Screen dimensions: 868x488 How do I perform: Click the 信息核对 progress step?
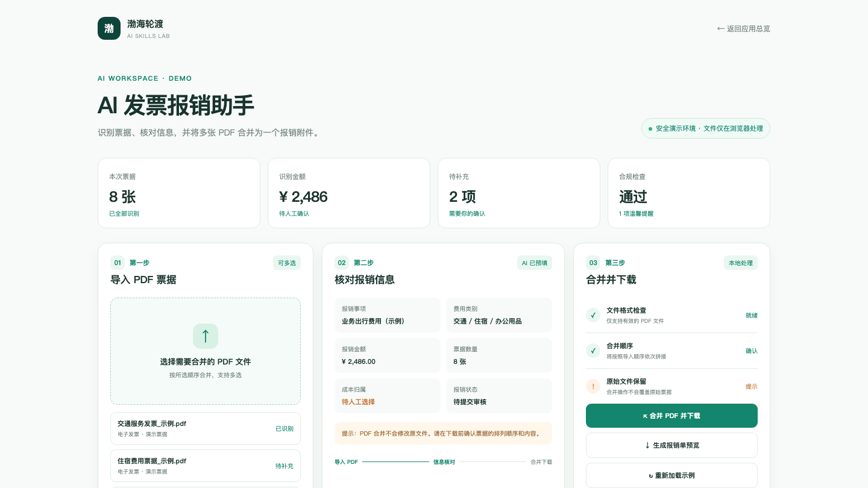[444, 462]
